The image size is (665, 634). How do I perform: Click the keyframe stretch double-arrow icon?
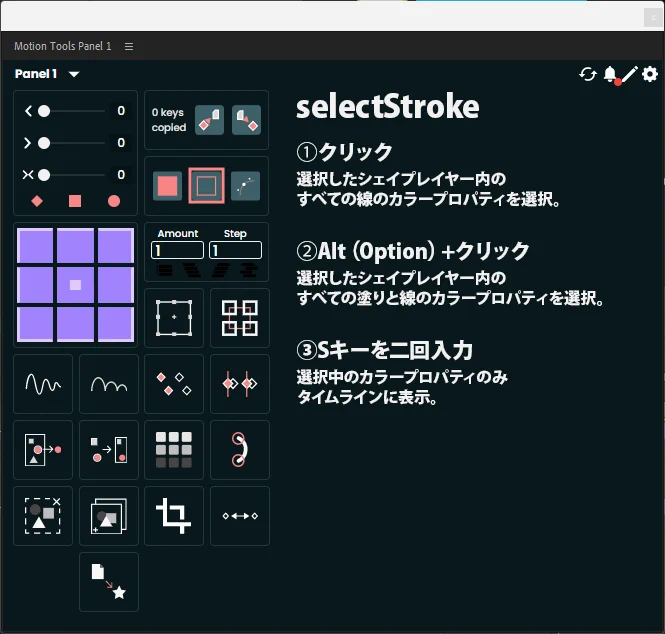click(x=240, y=516)
